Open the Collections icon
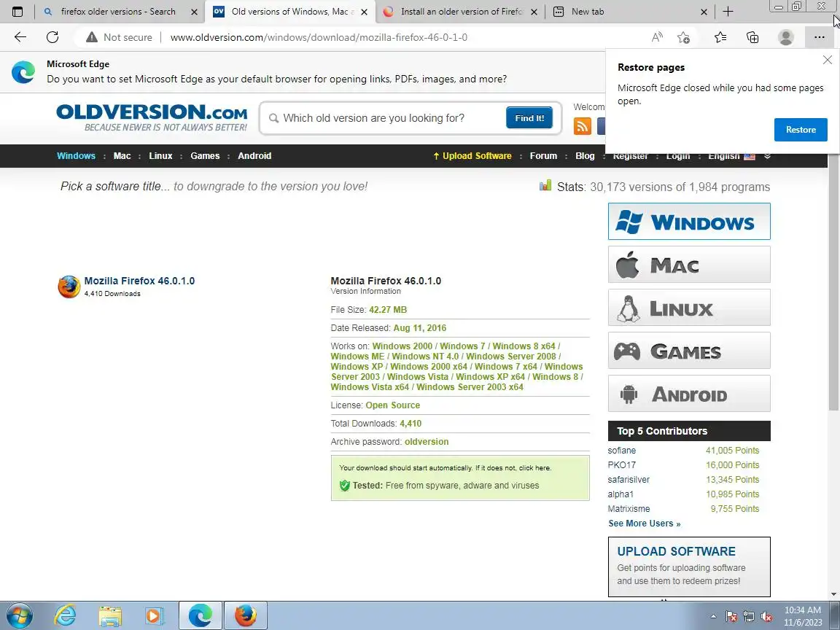Screen dimensions: 840x630 [x=752, y=37]
